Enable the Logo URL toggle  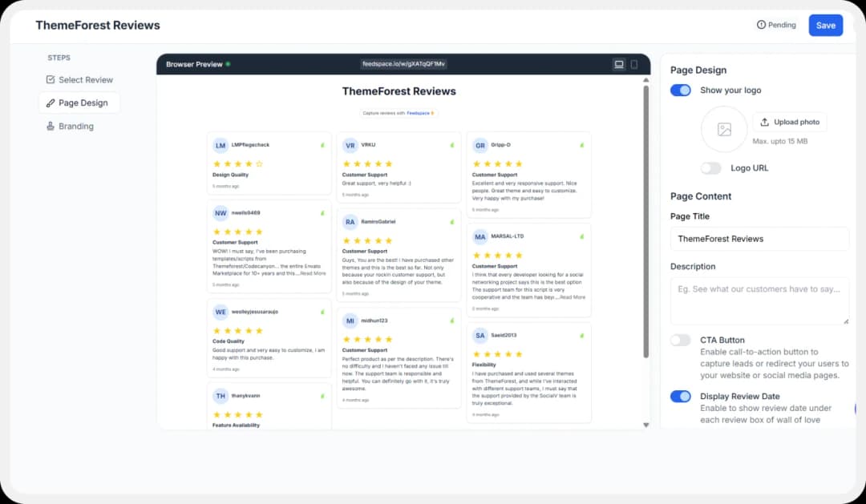710,168
